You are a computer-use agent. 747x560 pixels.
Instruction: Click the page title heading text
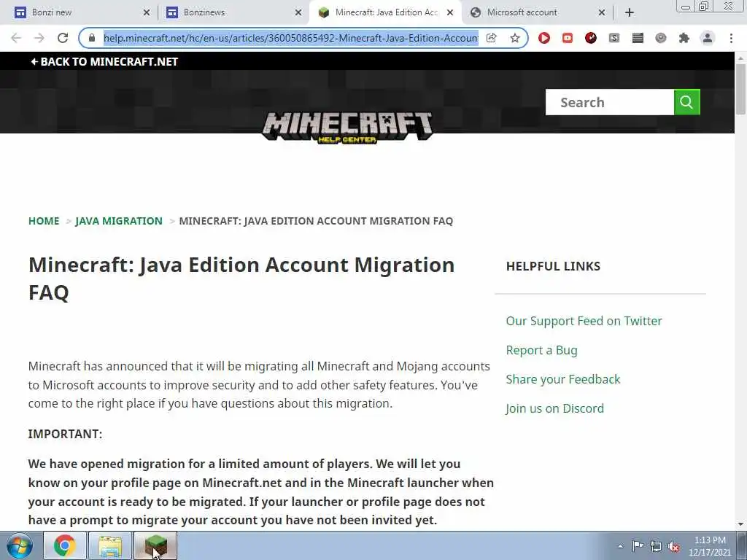pyautogui.click(x=241, y=279)
